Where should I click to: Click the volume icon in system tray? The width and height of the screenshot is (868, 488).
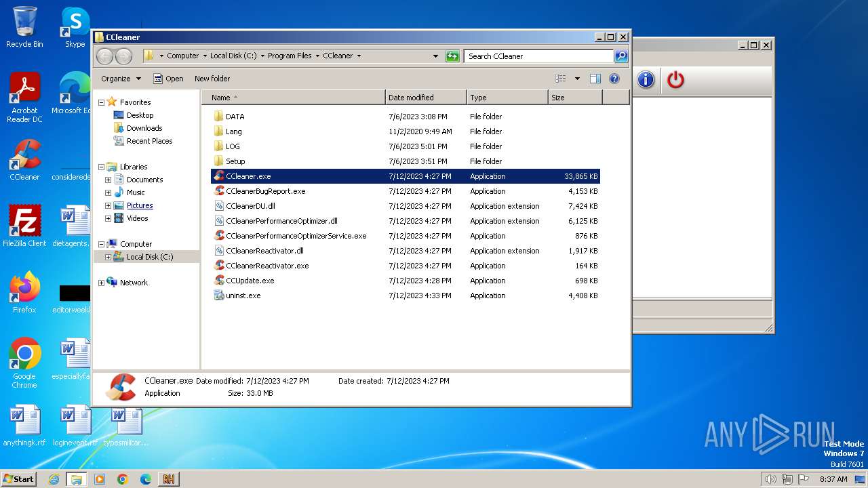(x=770, y=479)
